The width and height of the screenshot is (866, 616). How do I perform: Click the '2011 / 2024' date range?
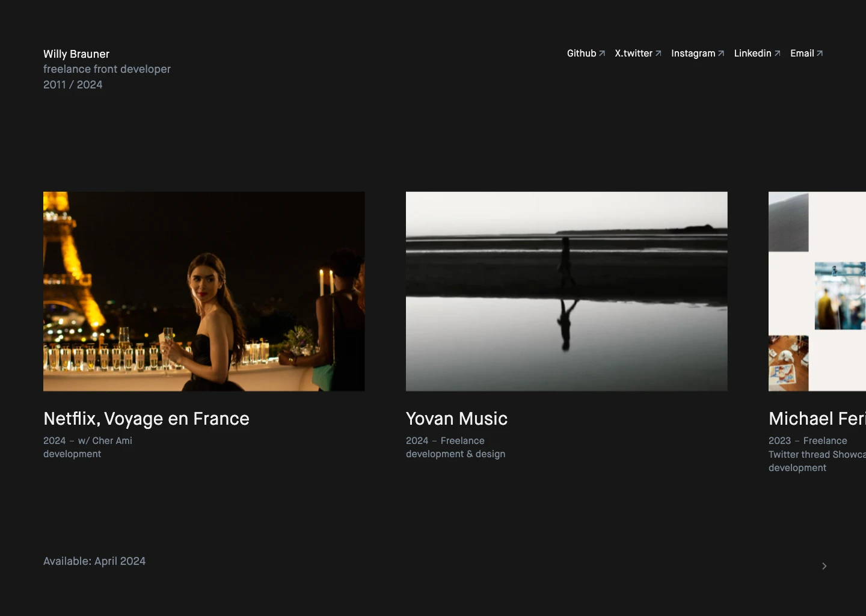pyautogui.click(x=73, y=85)
